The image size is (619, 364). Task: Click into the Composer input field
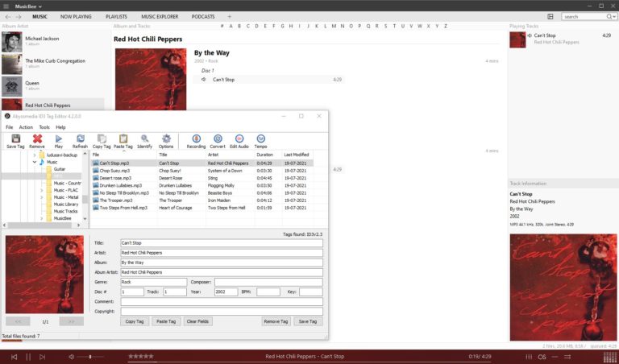click(268, 282)
